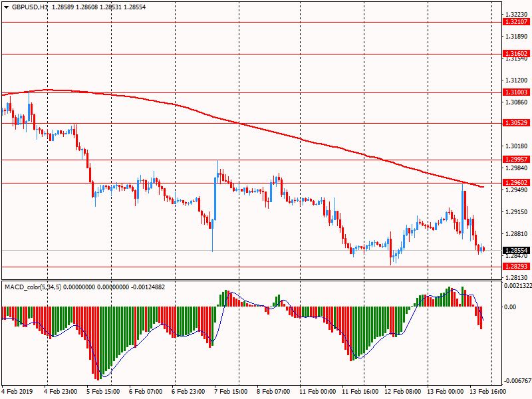Select the 13 Feb 16:00 time label
The height and width of the screenshot is (399, 532).
[487, 392]
